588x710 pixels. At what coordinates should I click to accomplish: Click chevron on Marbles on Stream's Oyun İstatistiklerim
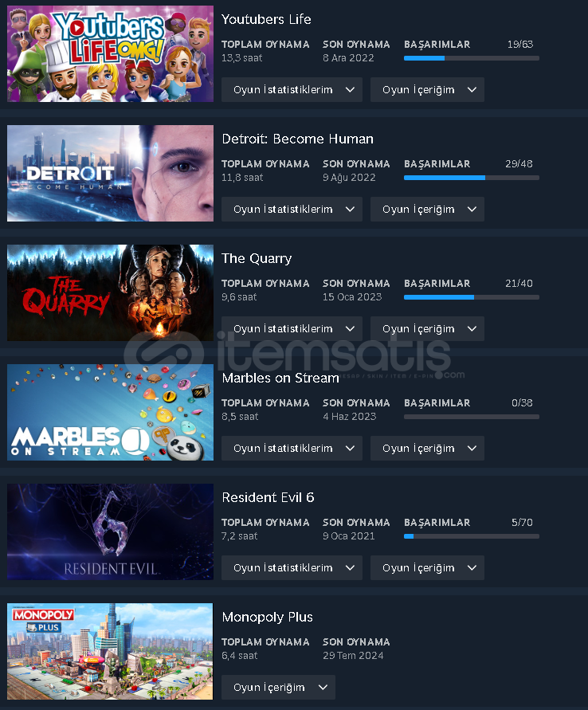point(350,449)
